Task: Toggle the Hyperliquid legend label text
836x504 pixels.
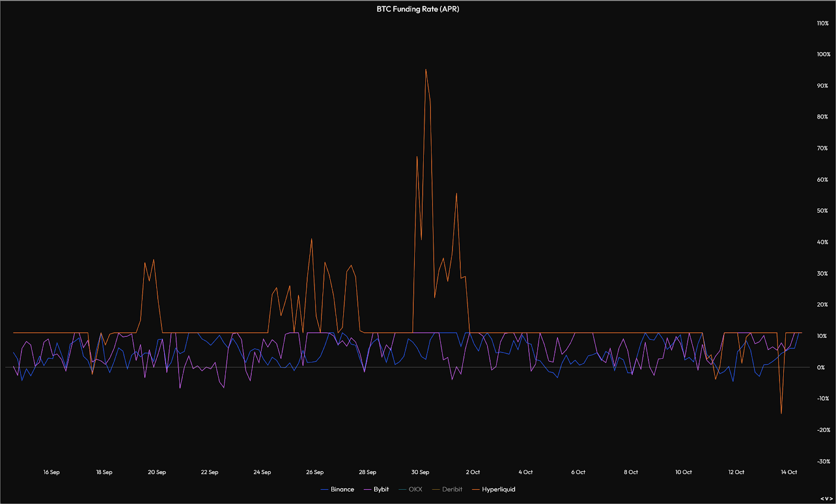Action: 498,489
